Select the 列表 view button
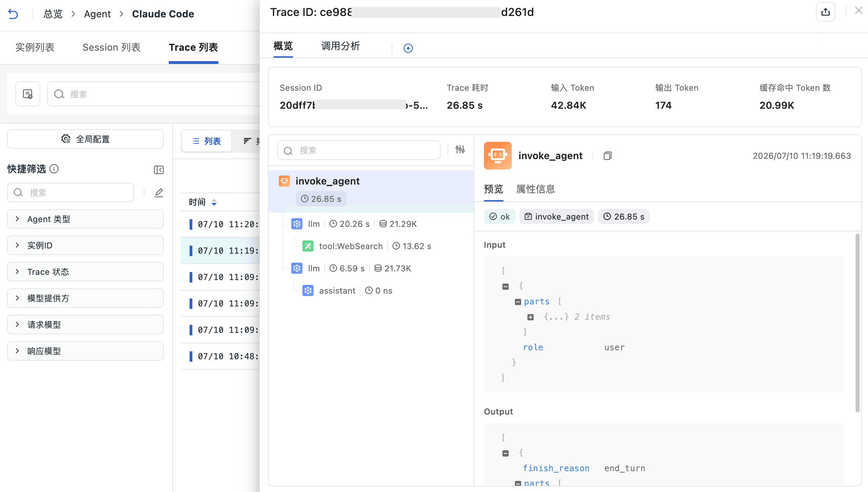868x492 pixels. (207, 141)
